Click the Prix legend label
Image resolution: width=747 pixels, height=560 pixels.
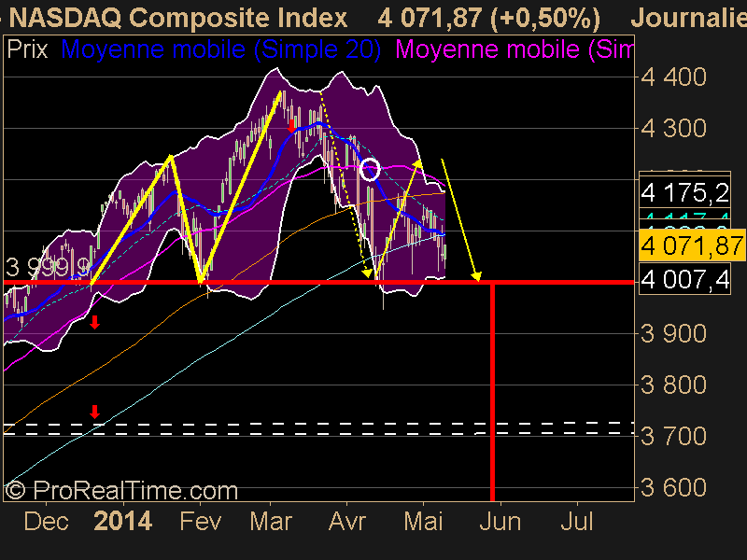click(28, 49)
